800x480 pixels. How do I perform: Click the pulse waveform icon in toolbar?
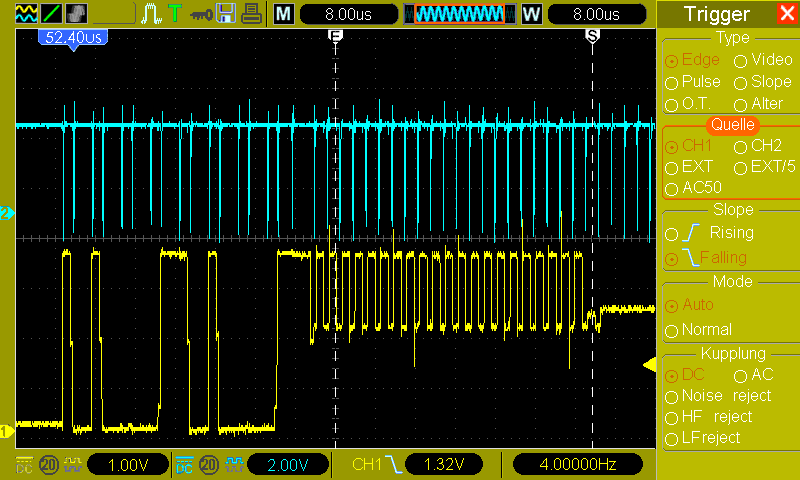pyautogui.click(x=152, y=14)
